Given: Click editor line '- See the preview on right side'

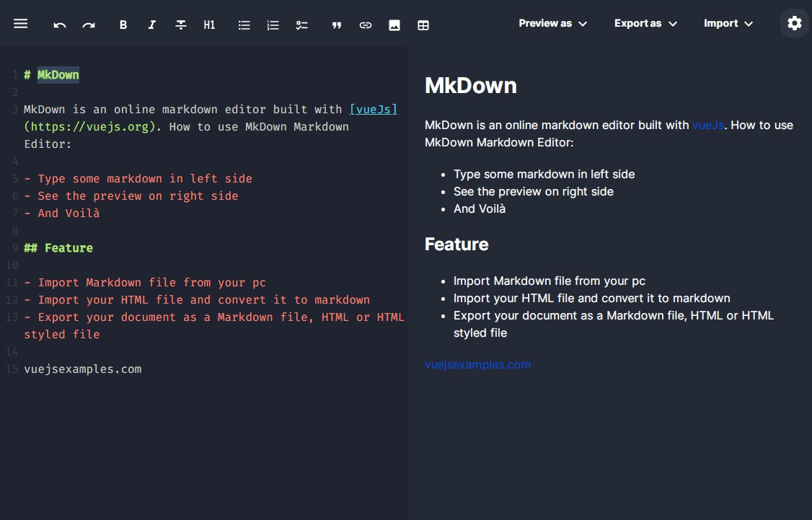Looking at the screenshot, I should [x=131, y=195].
